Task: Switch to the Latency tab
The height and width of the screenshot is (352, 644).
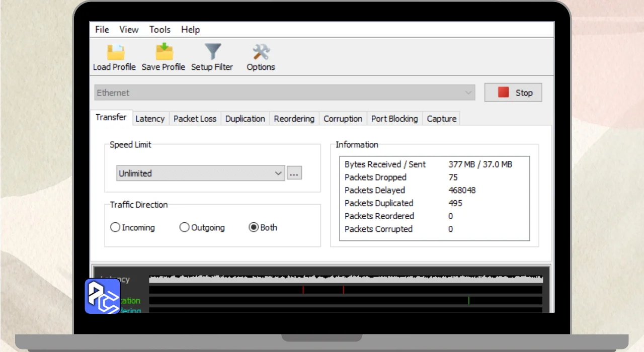Action: coord(150,119)
